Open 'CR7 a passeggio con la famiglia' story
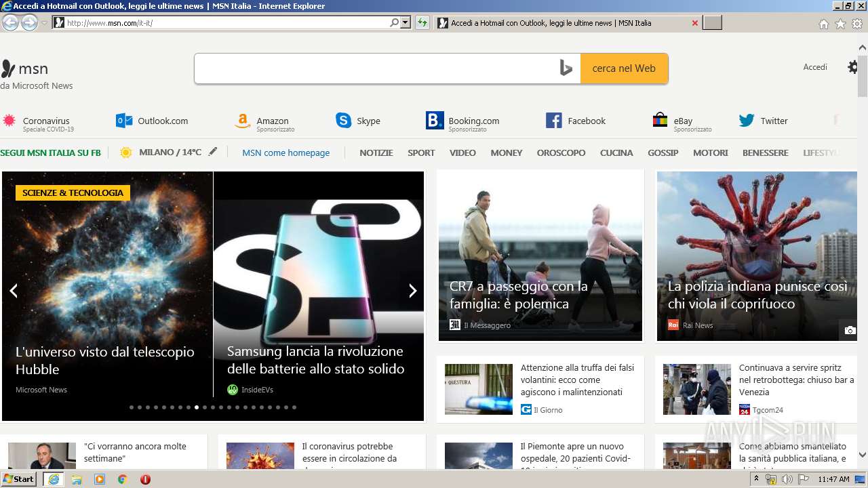 point(540,256)
